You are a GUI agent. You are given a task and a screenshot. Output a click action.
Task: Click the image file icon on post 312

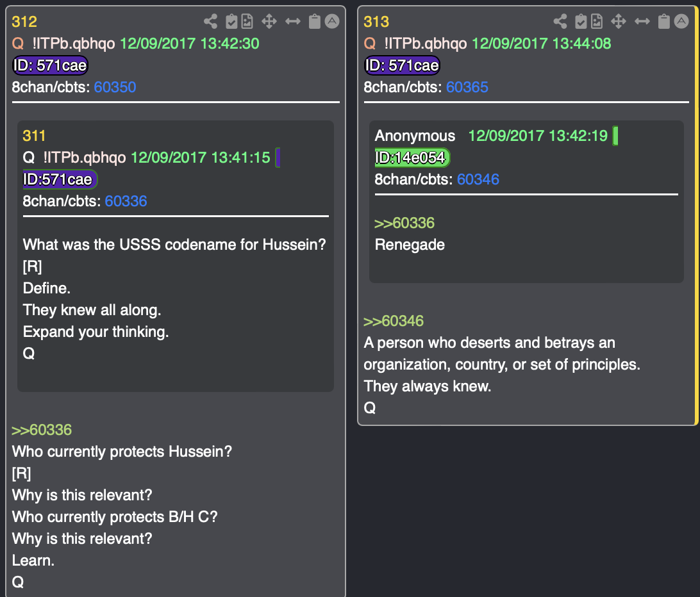(x=247, y=22)
